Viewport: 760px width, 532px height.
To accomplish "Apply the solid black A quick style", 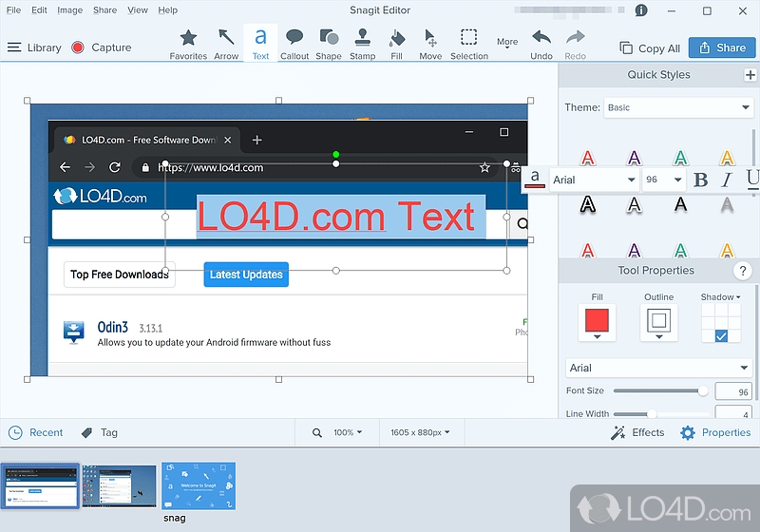I will [x=680, y=204].
